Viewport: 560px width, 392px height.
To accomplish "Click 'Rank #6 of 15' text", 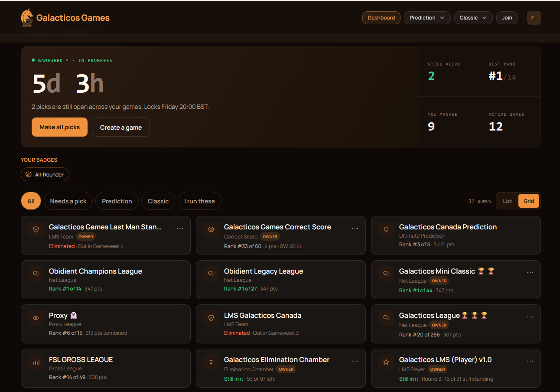I will click(x=65, y=333).
